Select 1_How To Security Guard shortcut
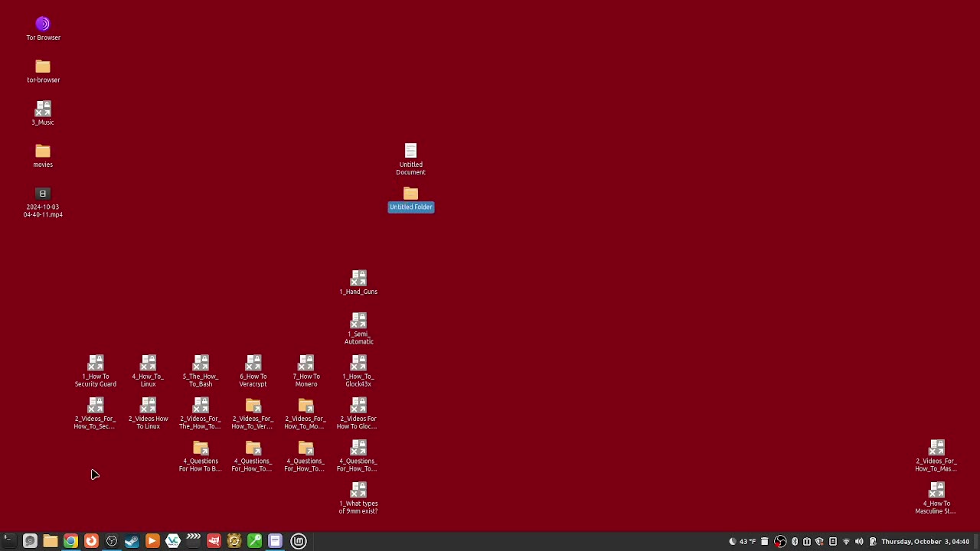 click(96, 370)
